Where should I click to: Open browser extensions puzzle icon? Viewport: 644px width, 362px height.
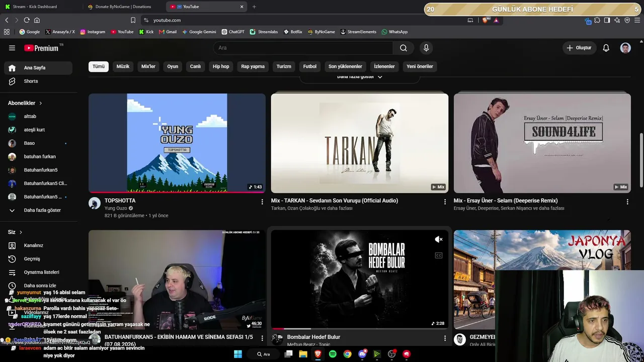point(597,20)
